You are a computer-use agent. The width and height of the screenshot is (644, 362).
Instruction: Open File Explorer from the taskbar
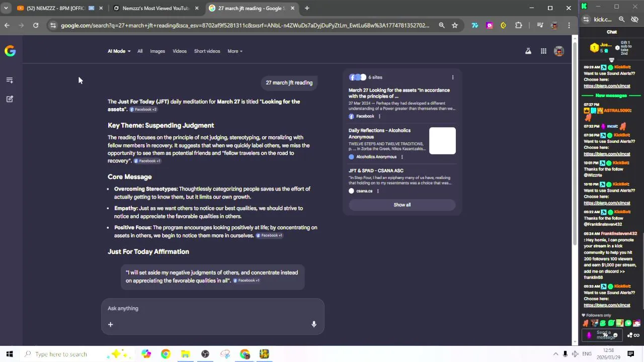pos(185,354)
